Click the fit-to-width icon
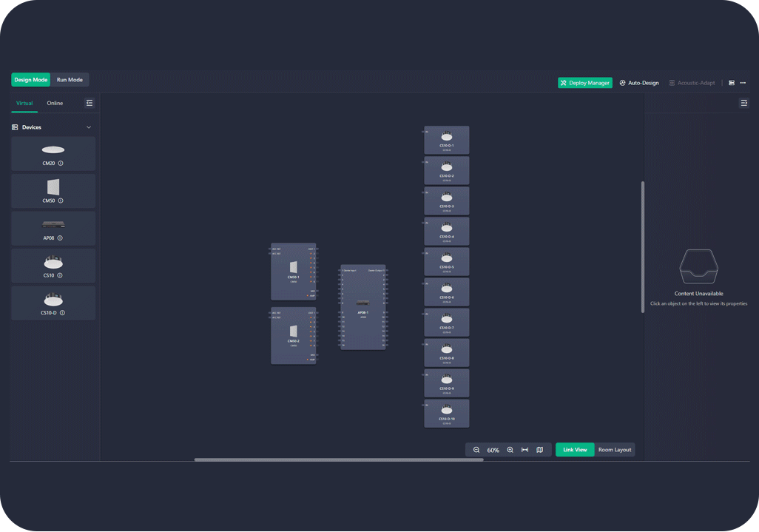Image resolution: width=759 pixels, height=532 pixels. click(x=524, y=450)
